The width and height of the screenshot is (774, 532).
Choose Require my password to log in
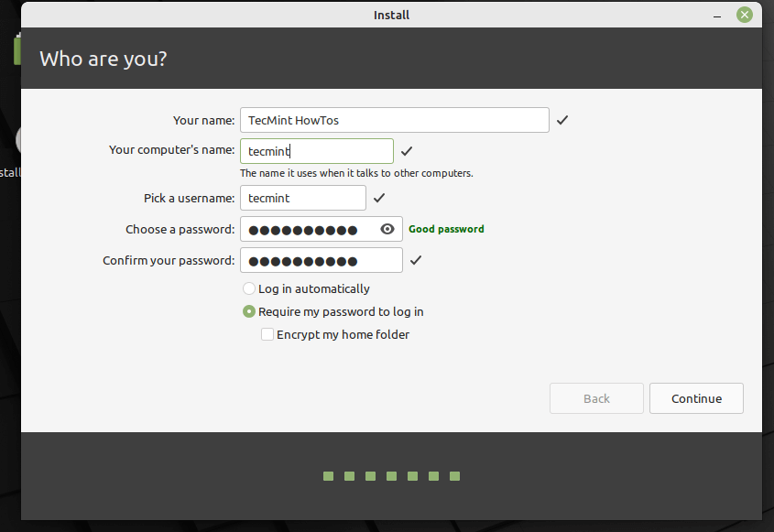pyautogui.click(x=249, y=311)
